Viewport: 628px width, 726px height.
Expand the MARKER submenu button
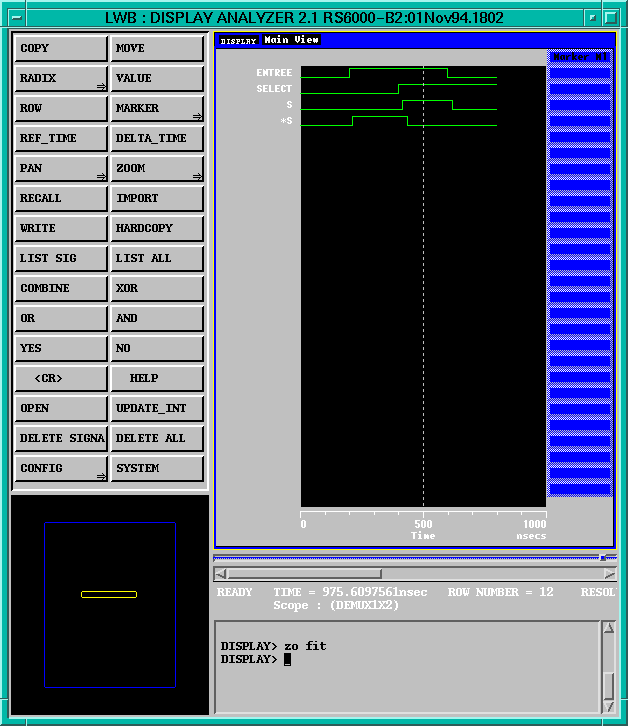click(x=157, y=109)
